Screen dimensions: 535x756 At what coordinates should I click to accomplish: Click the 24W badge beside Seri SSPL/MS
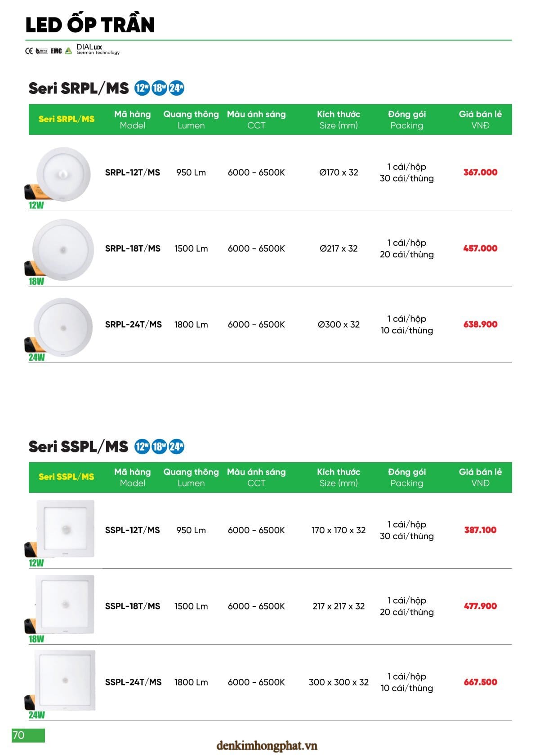(x=176, y=447)
